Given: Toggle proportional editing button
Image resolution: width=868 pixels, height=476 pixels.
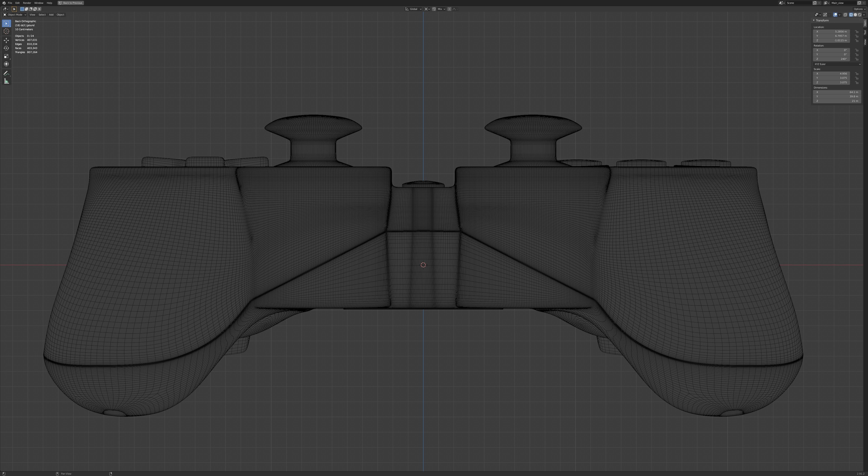Looking at the screenshot, I should pos(449,9).
